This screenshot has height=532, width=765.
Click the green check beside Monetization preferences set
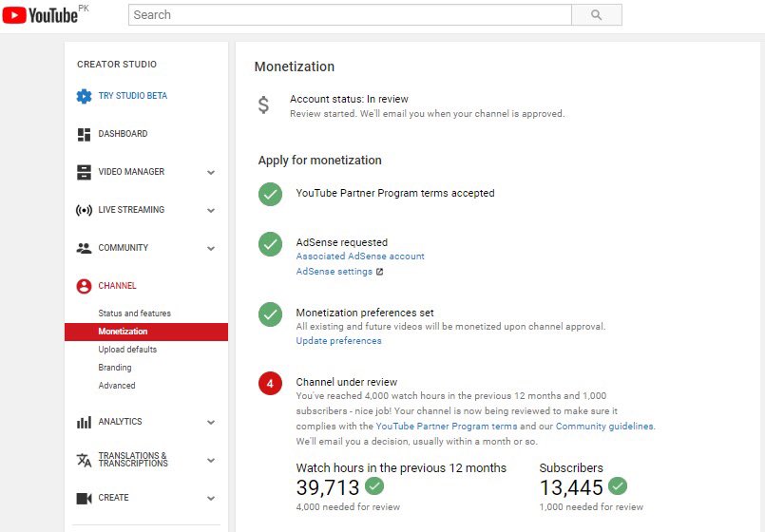[270, 314]
